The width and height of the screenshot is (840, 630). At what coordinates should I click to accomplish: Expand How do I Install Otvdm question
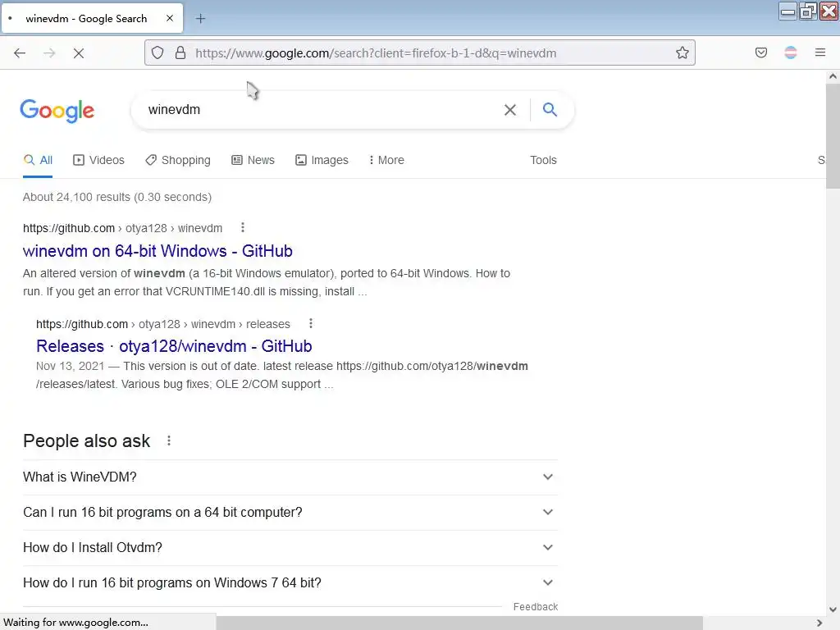[x=290, y=547]
